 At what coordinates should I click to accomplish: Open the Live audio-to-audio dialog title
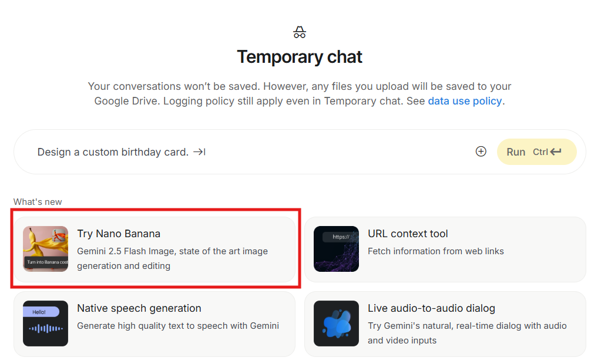tap(431, 308)
